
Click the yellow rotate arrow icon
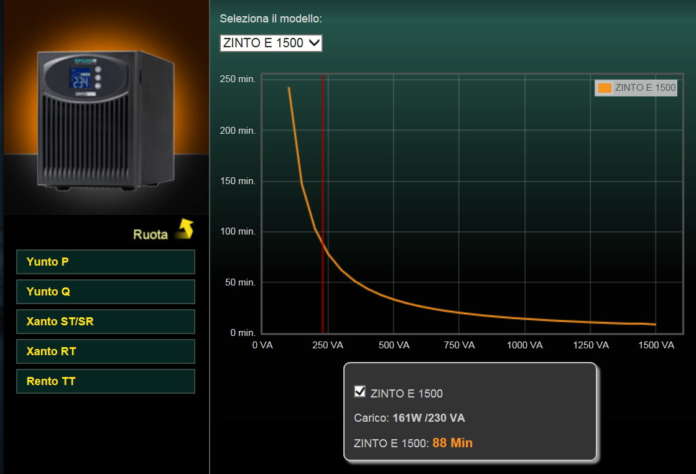coord(183,230)
